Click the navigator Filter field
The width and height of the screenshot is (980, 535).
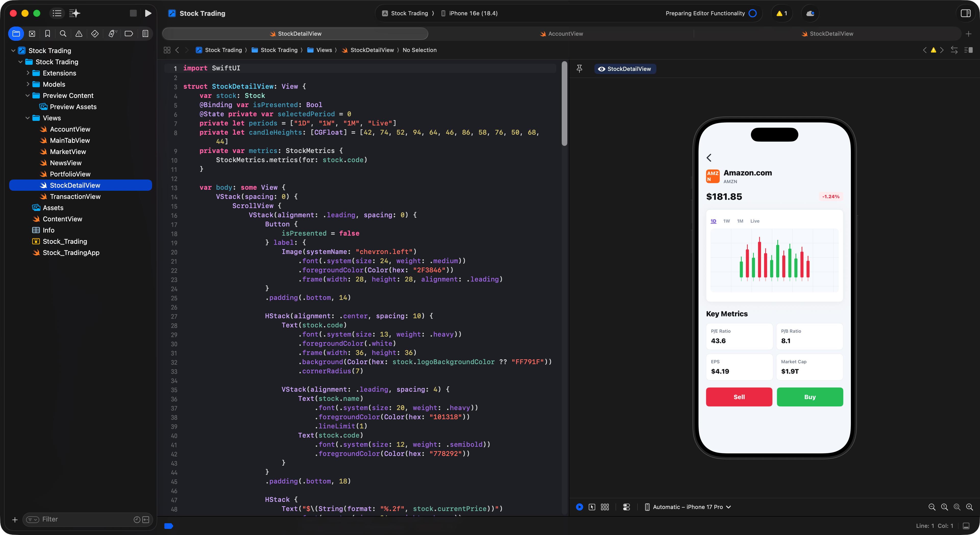(x=88, y=519)
